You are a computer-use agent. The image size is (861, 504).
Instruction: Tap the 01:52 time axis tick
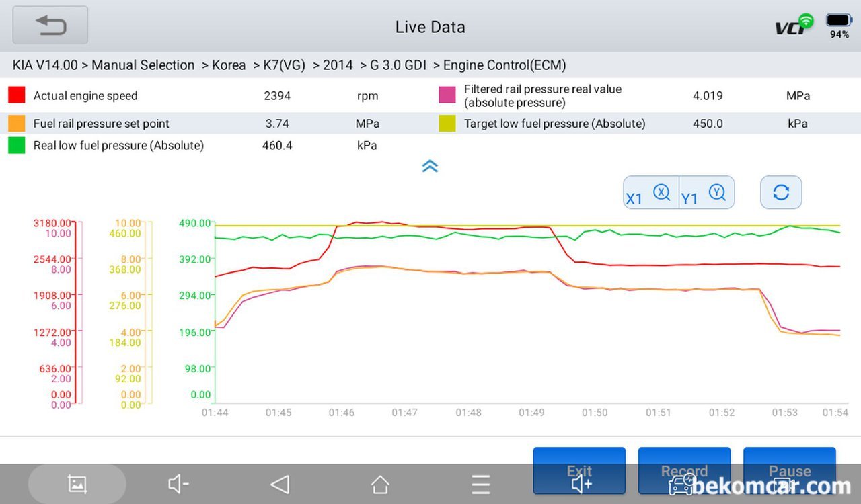pos(721,413)
